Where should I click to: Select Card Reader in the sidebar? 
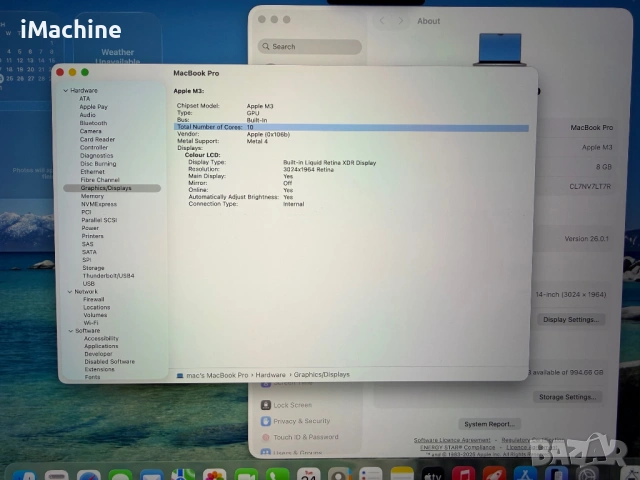(98, 140)
